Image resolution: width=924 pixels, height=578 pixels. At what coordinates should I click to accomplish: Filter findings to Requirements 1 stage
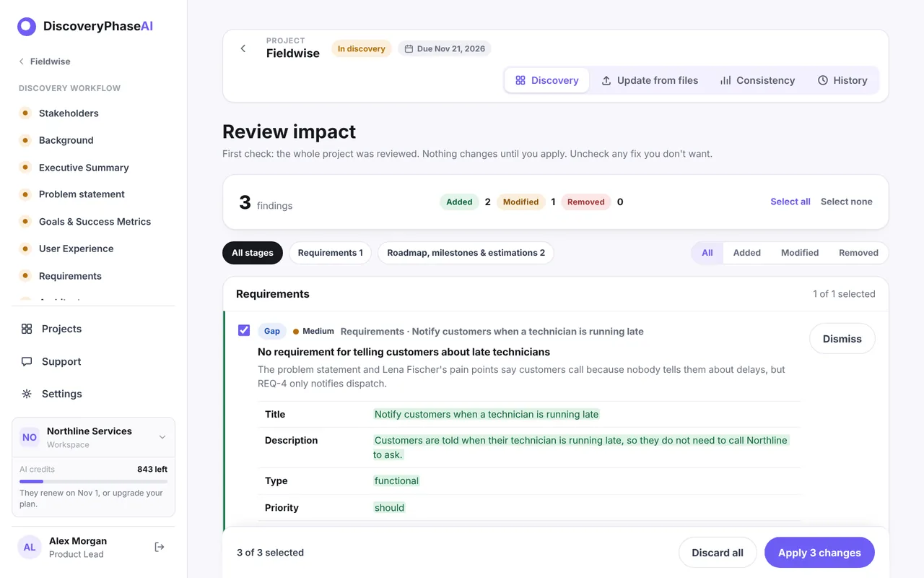tap(331, 253)
